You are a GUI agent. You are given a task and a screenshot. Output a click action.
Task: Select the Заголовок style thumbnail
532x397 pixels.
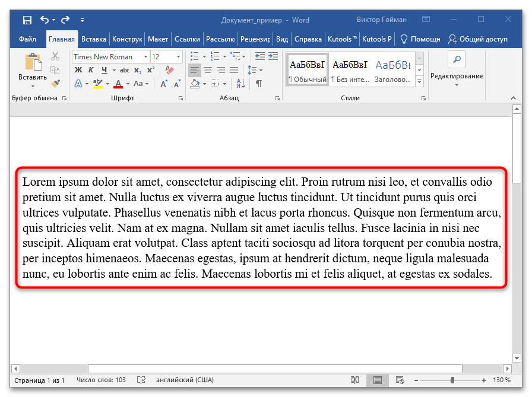pyautogui.click(x=392, y=69)
